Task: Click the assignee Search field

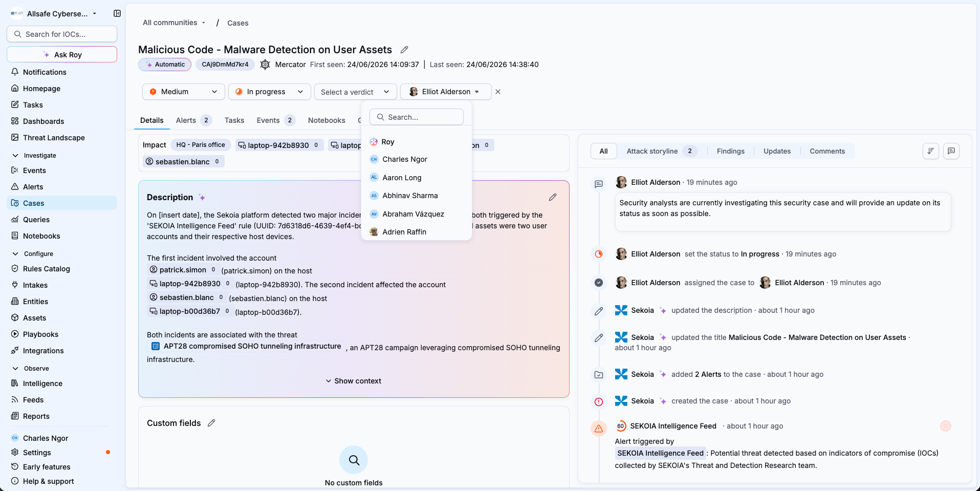Action: coord(417,117)
